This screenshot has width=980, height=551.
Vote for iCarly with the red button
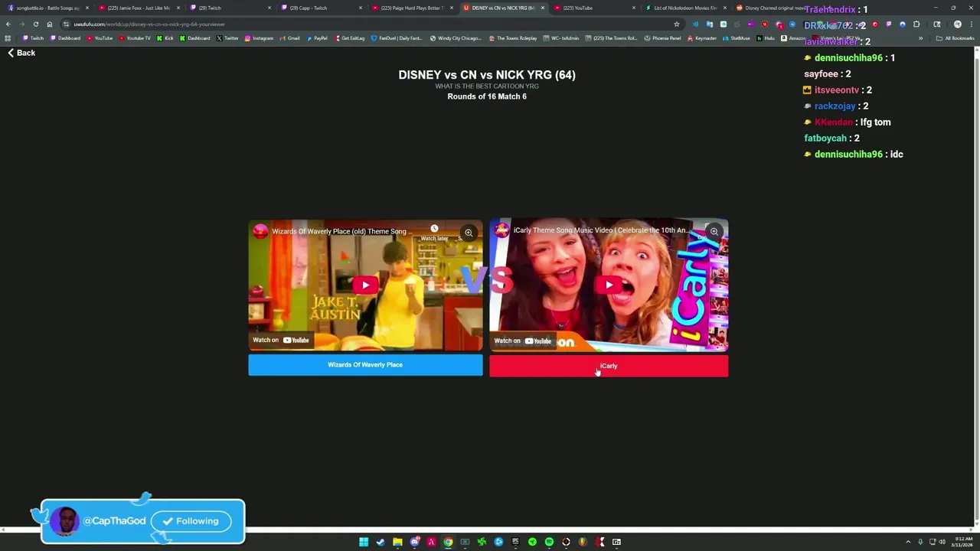pyautogui.click(x=609, y=367)
